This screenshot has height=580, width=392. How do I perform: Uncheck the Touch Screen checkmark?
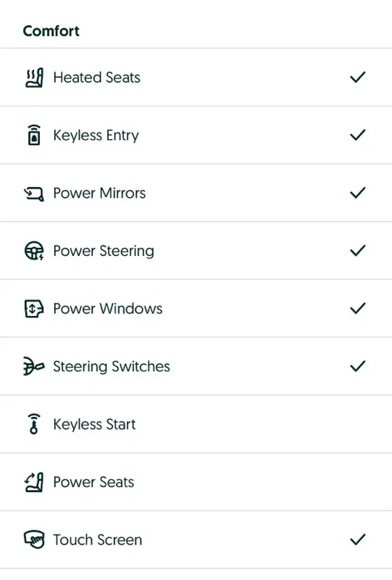pos(358,540)
